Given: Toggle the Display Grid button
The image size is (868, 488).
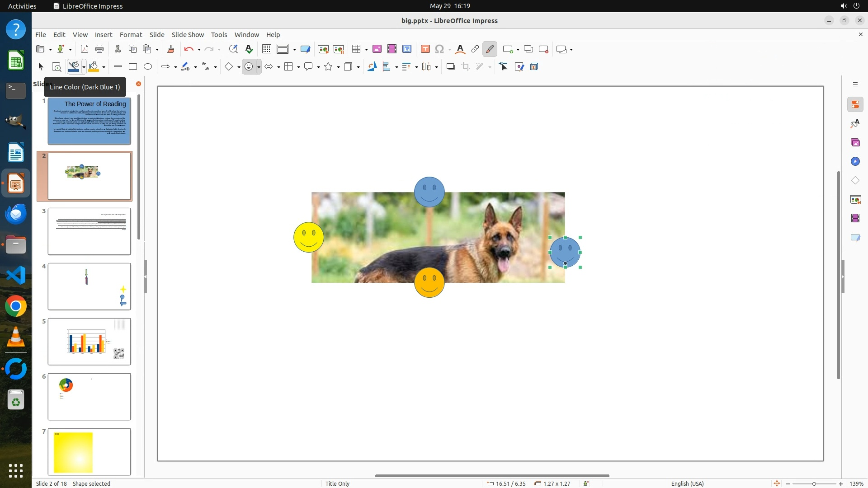Looking at the screenshot, I should point(266,49).
